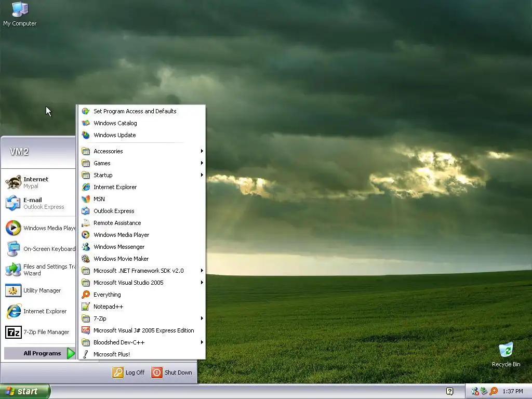Click the second tray icon beside Everything

(x=484, y=391)
